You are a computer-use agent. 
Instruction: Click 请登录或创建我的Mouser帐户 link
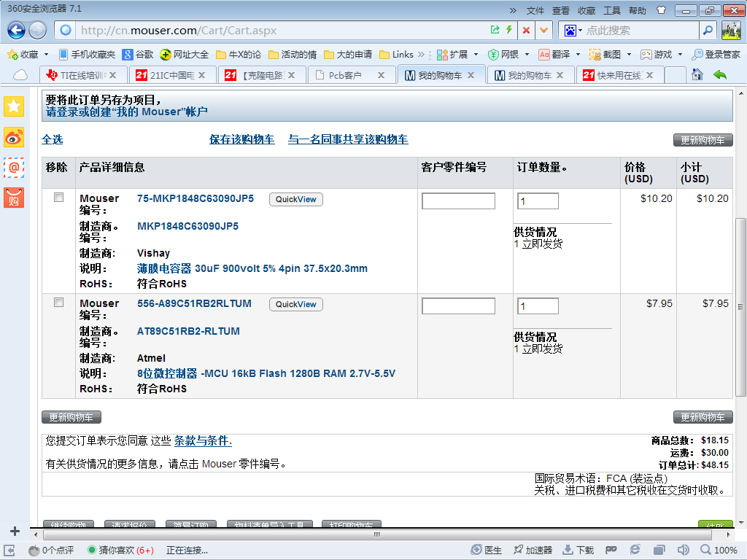127,112
